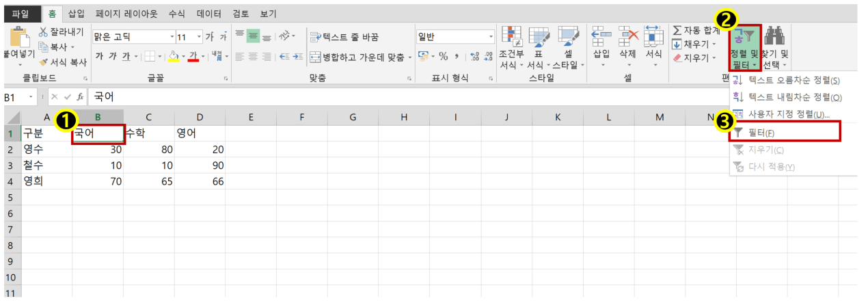The image size is (868, 305).
Task: Open Cell Styles (셀 스타일)
Action: pyautogui.click(x=568, y=48)
